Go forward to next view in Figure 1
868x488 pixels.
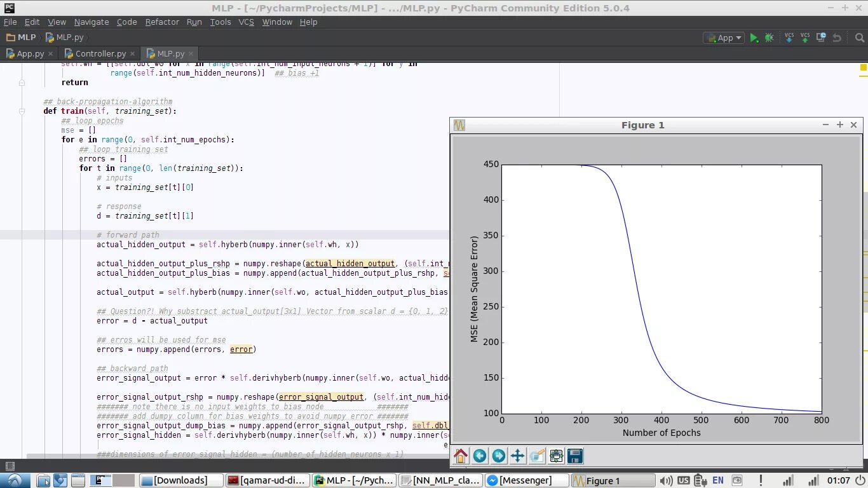click(x=499, y=456)
